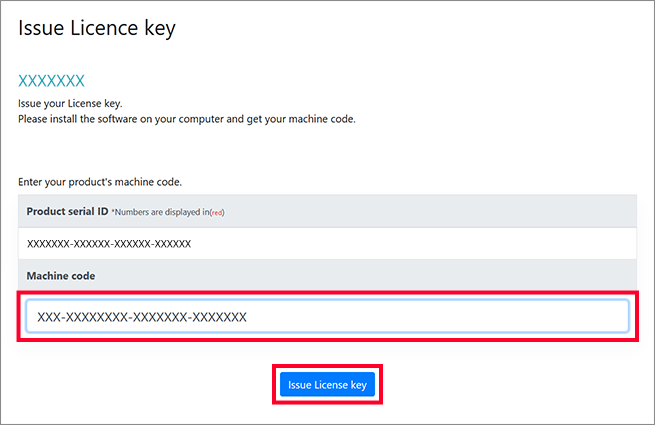Viewport: 655px width, 425px height.
Task: Click the "Please install the software" instruction line
Action: click(x=187, y=119)
